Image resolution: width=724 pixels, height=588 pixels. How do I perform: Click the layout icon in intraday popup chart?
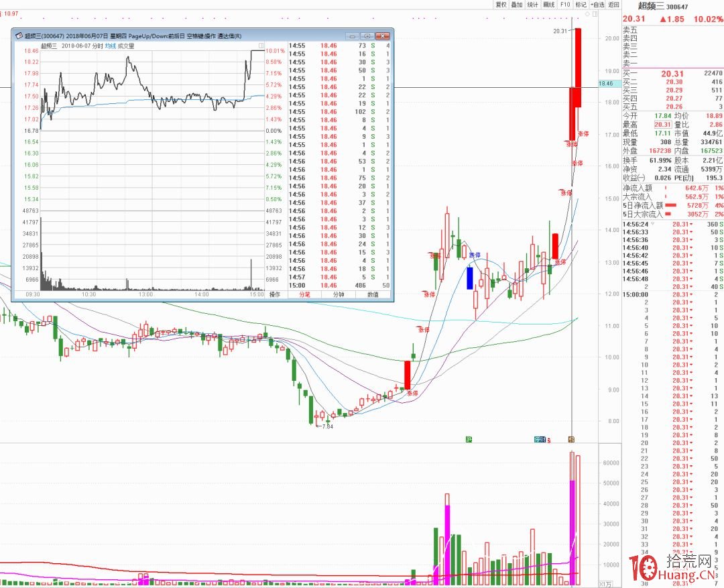[261, 46]
